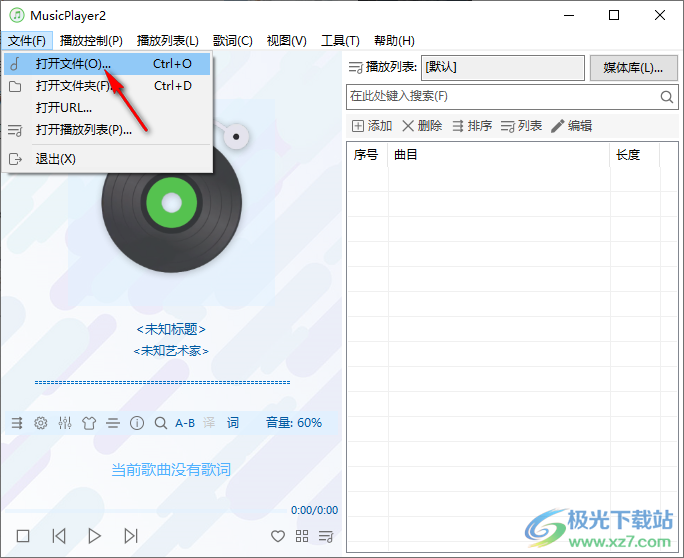Select 打开播放列表(P)... menu entry
The height and width of the screenshot is (558, 684).
pyautogui.click(x=107, y=130)
